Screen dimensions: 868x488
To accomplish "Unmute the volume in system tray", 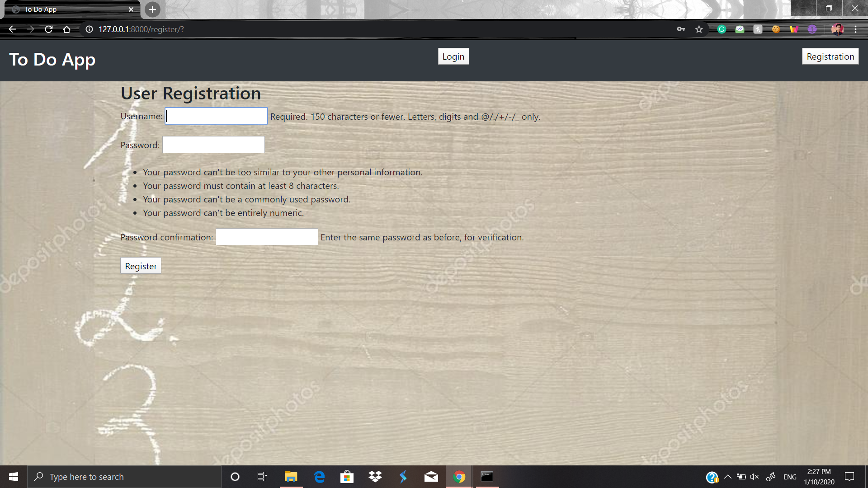I will (755, 477).
